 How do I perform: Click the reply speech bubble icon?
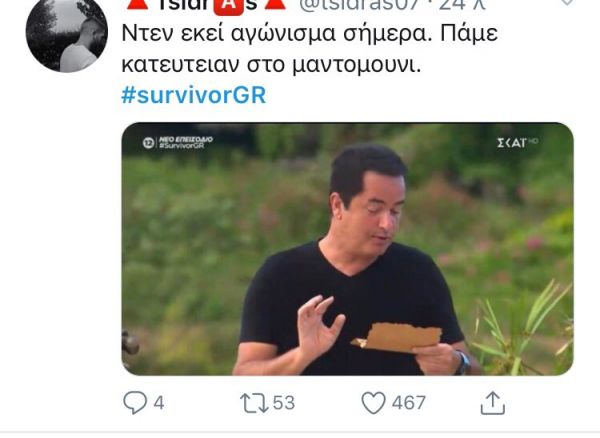pos(135,402)
